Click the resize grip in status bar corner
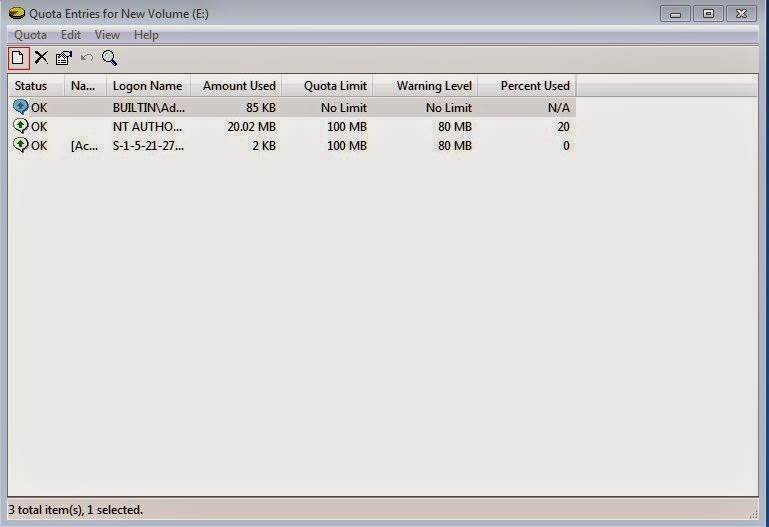The width and height of the screenshot is (769, 527). pyautogui.click(x=753, y=513)
